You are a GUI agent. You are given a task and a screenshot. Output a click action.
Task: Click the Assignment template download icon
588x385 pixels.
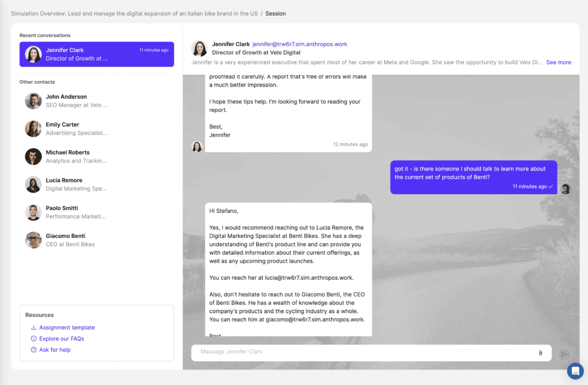(x=33, y=328)
